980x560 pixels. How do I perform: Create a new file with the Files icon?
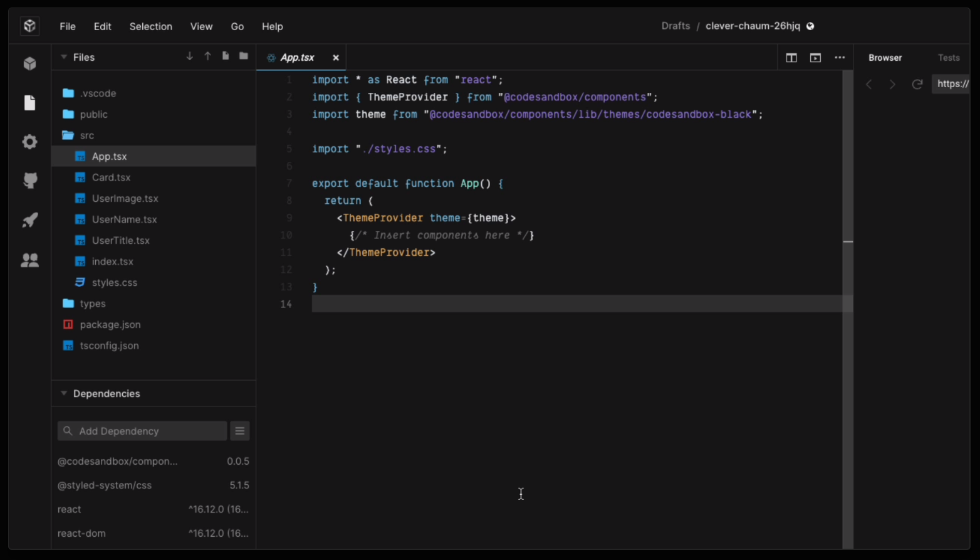(x=226, y=56)
